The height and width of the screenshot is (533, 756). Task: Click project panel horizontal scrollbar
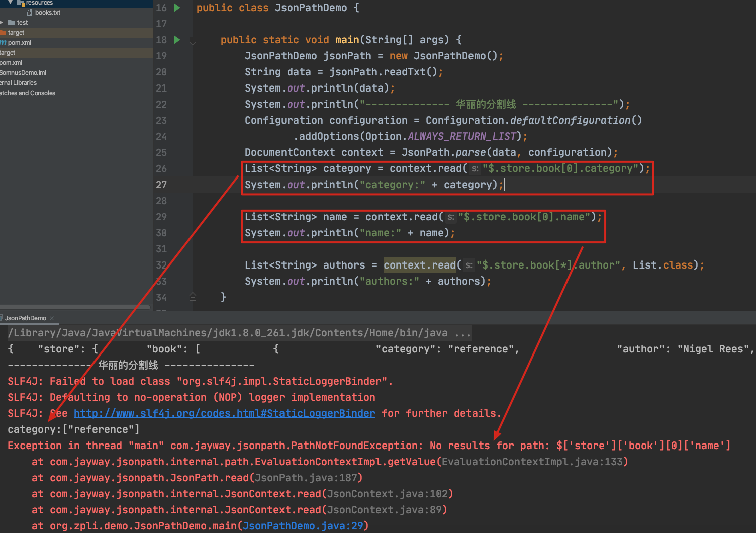click(75, 307)
